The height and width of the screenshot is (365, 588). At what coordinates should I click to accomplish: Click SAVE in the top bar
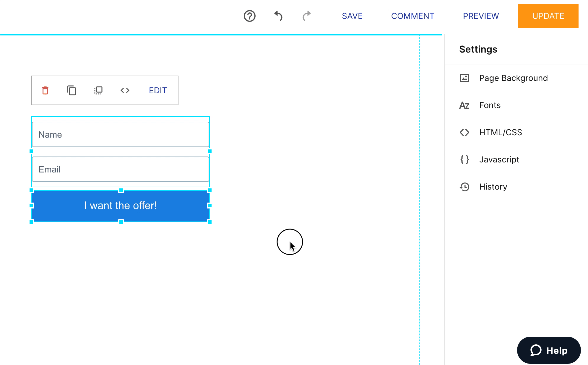click(x=352, y=16)
